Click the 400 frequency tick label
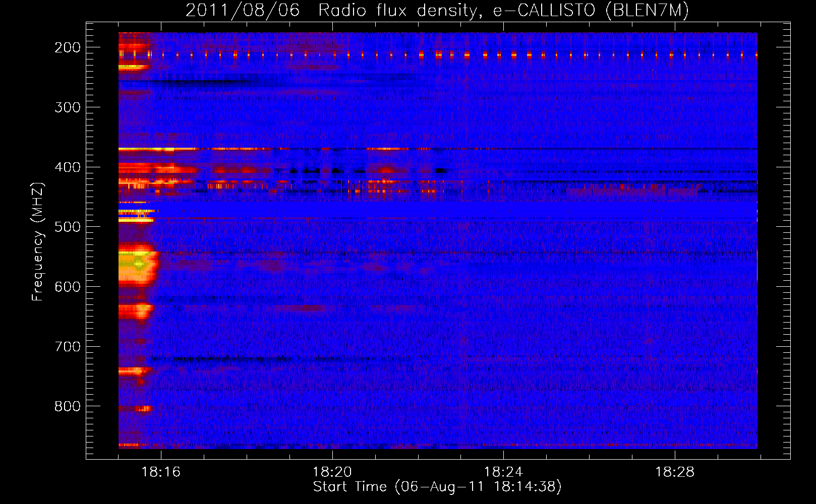The height and width of the screenshot is (504, 816). 68,167
